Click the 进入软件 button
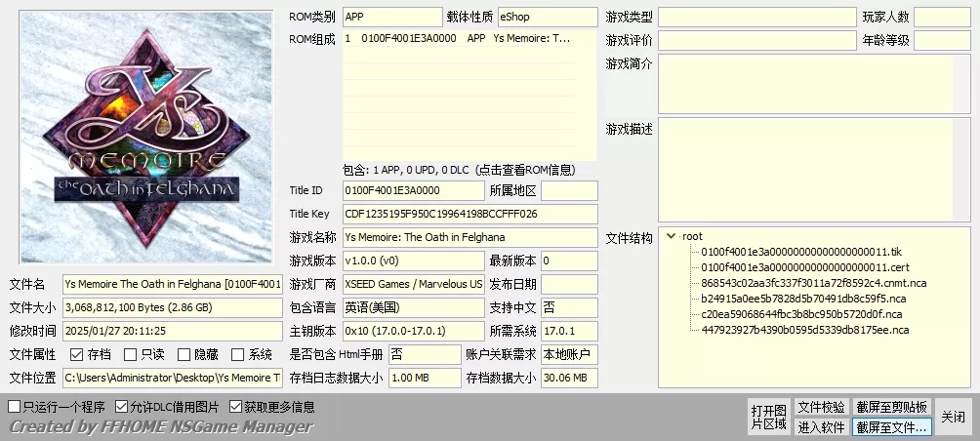The image size is (980, 441). click(x=821, y=426)
